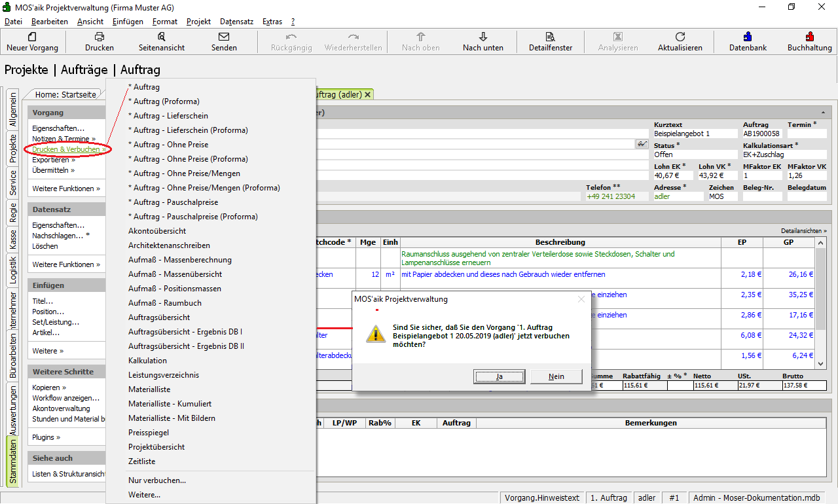Click the Kurztext input field
The image size is (838, 504).
tap(695, 134)
